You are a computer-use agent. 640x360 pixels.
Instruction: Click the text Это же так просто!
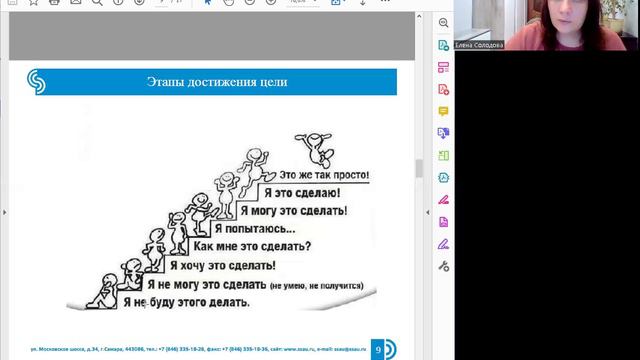coord(324,175)
